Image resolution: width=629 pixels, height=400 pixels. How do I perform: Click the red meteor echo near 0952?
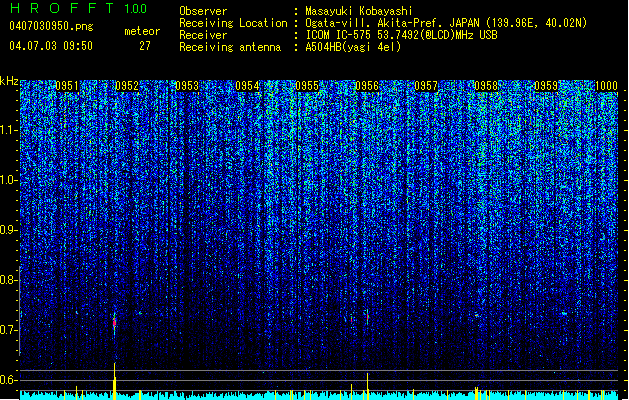114,322
